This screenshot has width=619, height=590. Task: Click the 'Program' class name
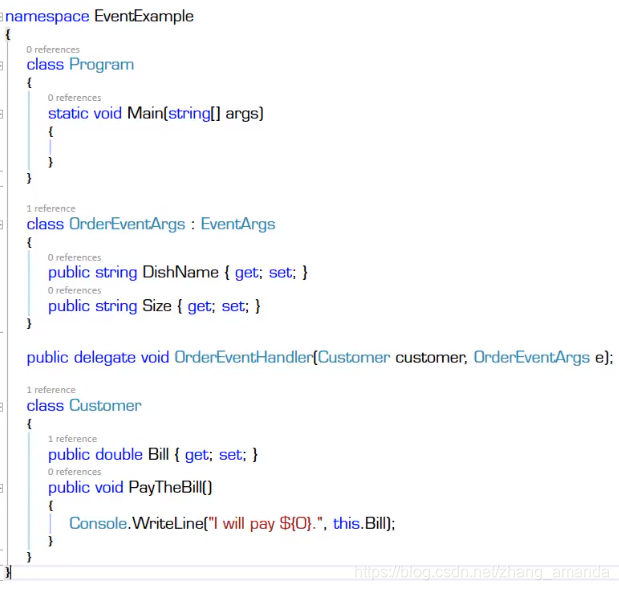[x=102, y=65]
